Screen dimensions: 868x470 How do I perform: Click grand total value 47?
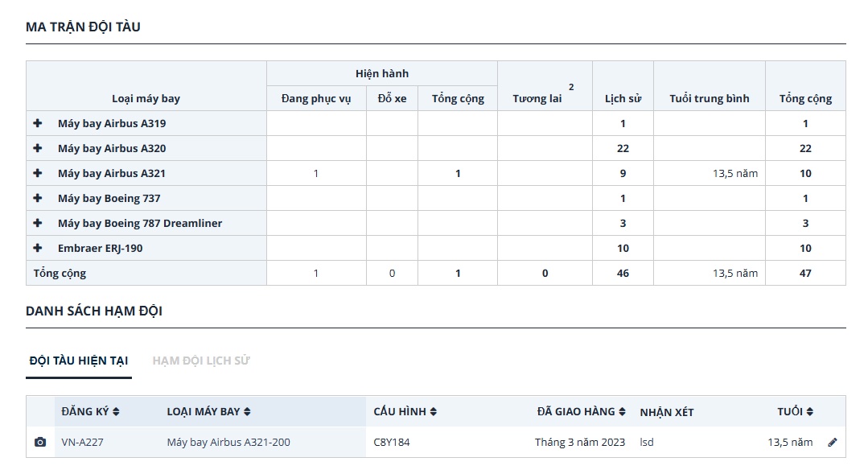point(805,273)
